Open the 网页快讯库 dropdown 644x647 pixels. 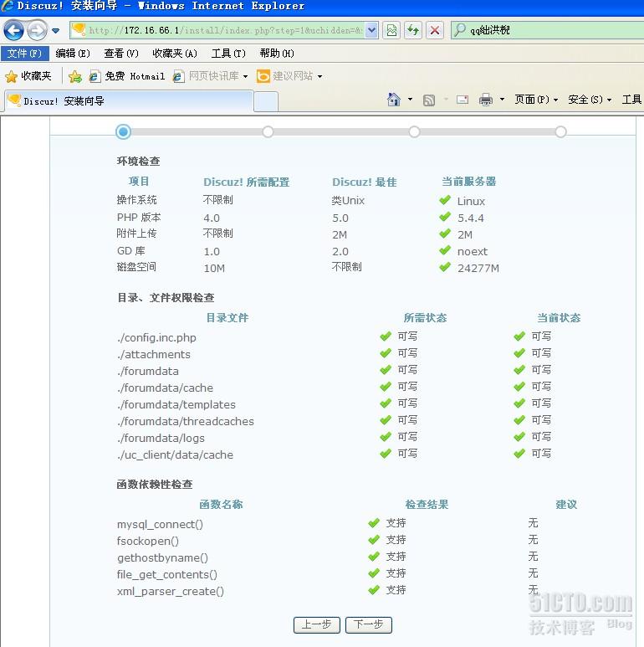(x=210, y=76)
